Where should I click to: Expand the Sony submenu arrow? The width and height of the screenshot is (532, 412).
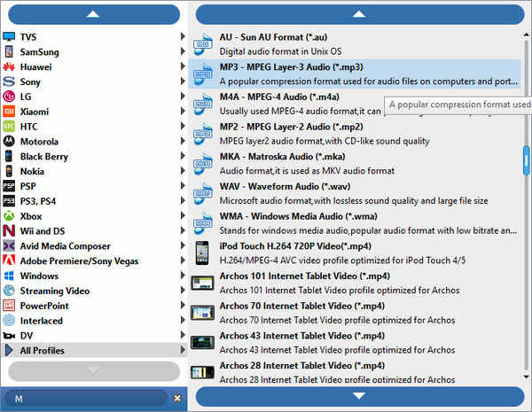point(183,81)
